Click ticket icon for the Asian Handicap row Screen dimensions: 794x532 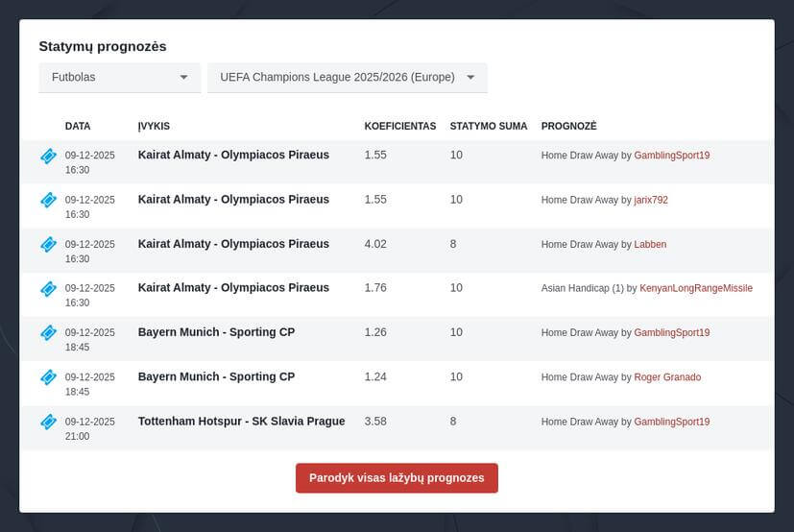click(48, 288)
